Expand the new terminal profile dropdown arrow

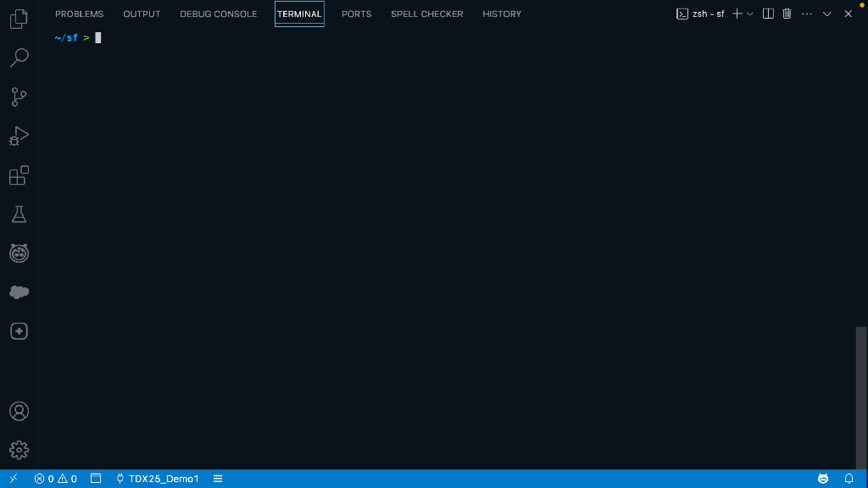click(x=750, y=14)
